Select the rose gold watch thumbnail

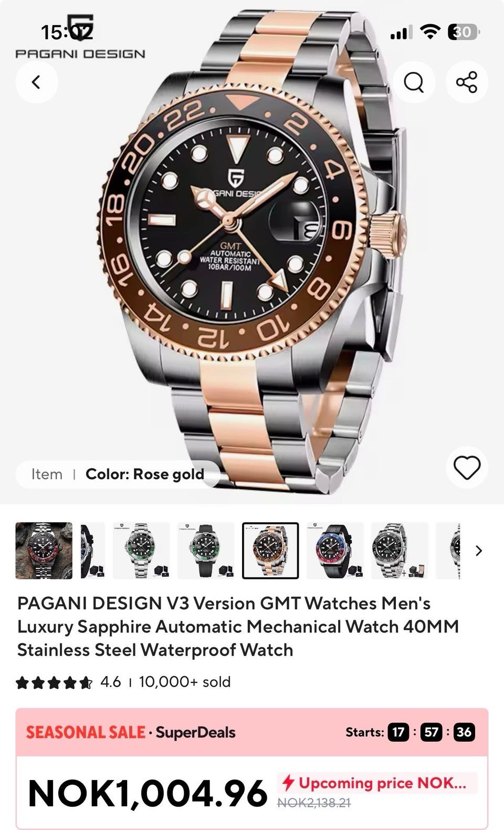[270, 551]
